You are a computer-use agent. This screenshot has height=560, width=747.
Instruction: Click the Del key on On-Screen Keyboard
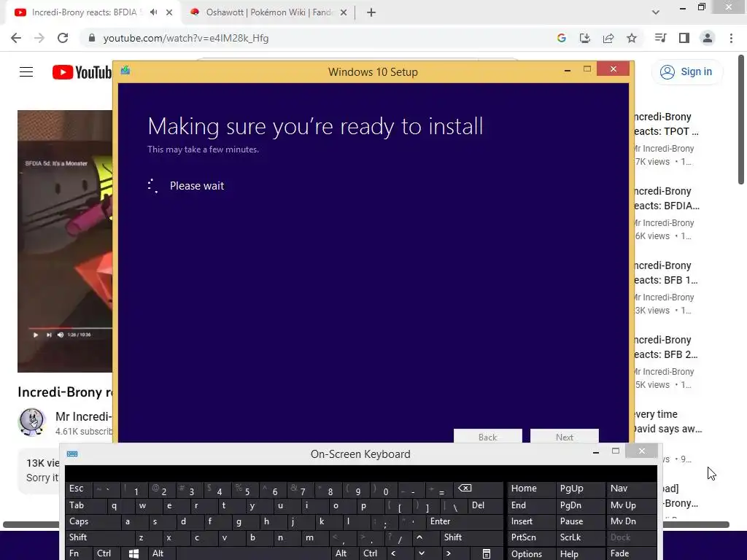485,505
